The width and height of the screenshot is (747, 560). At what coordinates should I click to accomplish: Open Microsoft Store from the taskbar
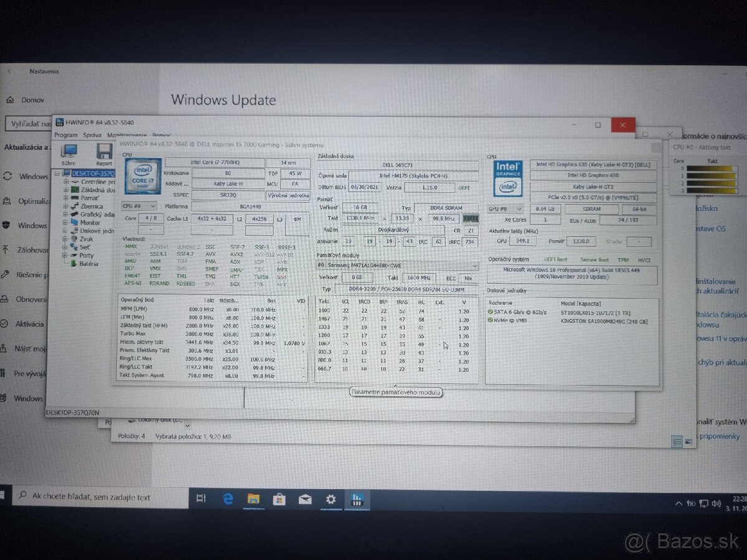click(x=280, y=498)
